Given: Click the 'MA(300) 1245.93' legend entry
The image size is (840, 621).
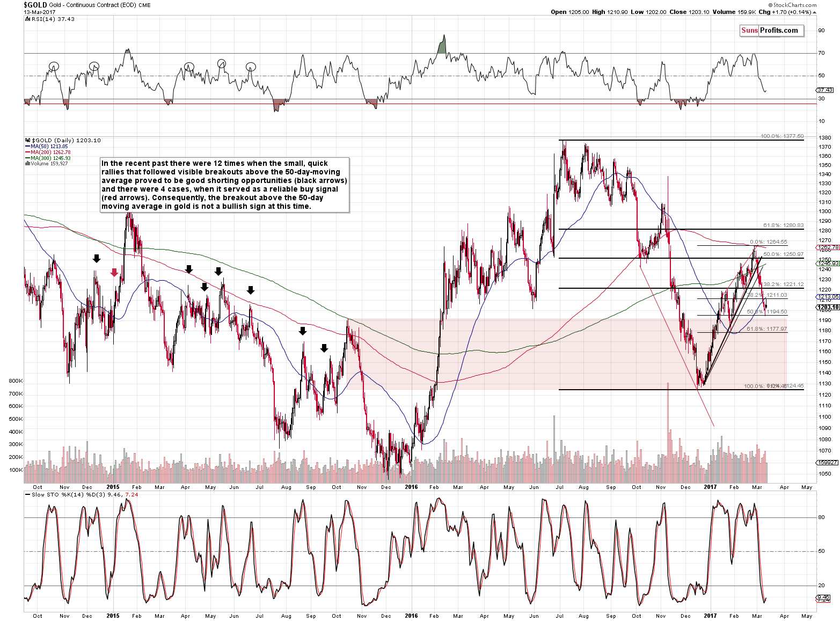Looking at the screenshot, I should (51, 158).
